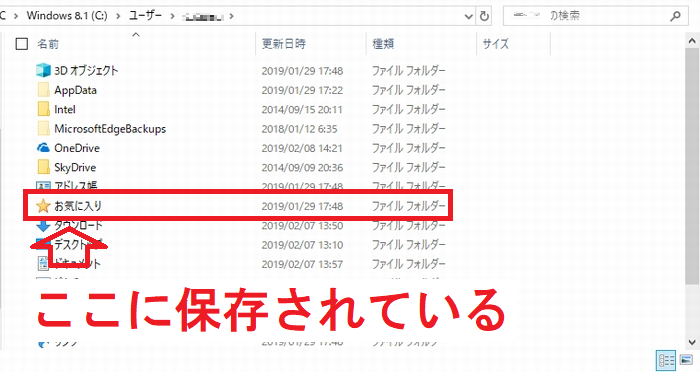Click date 2019/01/29 17:22 for AppData
700x372 pixels.
pyautogui.click(x=302, y=90)
